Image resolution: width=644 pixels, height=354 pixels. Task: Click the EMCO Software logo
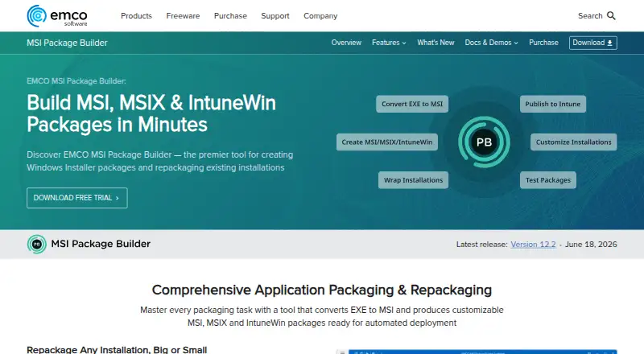click(x=57, y=16)
